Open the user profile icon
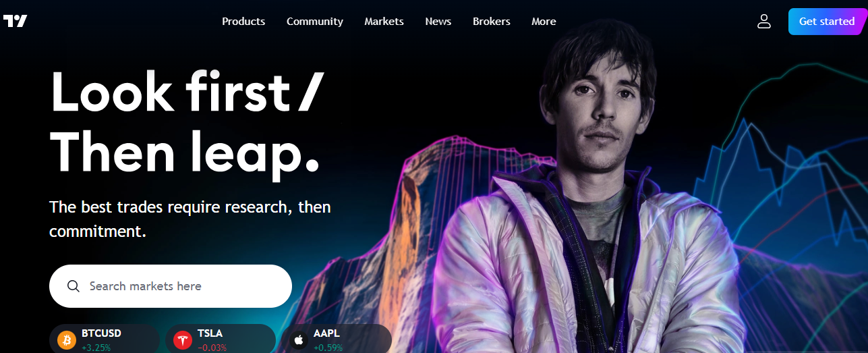This screenshot has width=868, height=353. [763, 21]
